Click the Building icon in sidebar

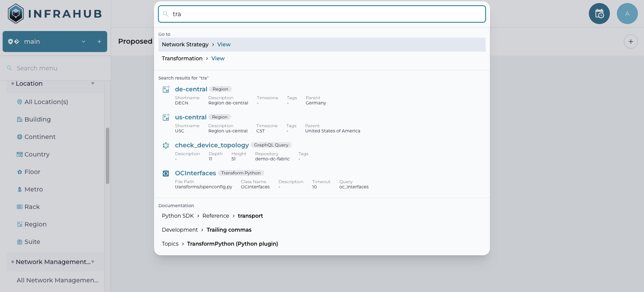tap(19, 119)
